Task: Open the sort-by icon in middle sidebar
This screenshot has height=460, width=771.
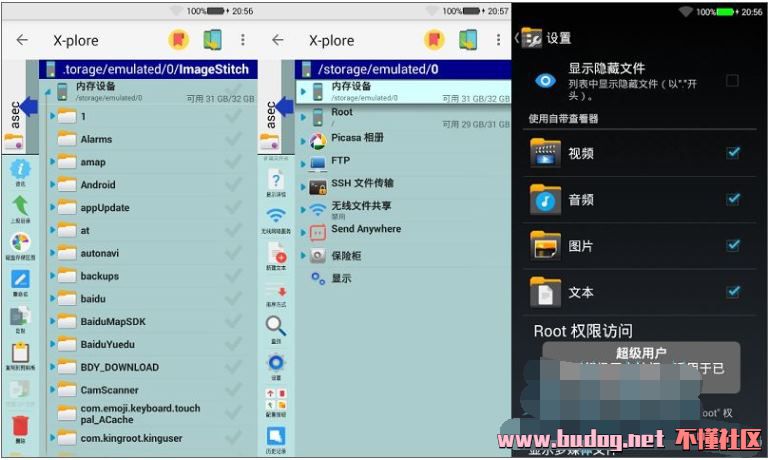Action: tap(276, 296)
